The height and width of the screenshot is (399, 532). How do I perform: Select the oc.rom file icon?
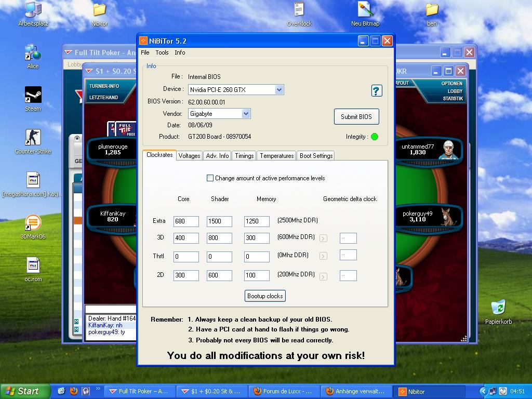pyautogui.click(x=33, y=270)
